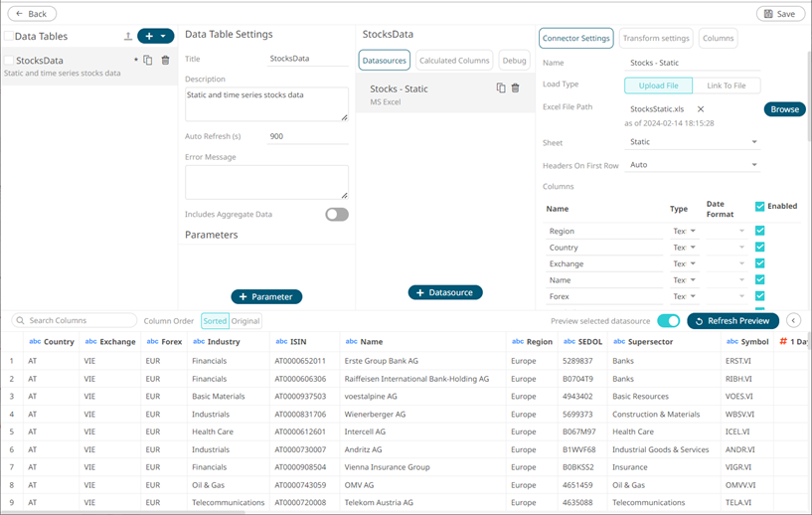
Task: Toggle Includes Aggregate Data switch
Action: click(x=337, y=215)
